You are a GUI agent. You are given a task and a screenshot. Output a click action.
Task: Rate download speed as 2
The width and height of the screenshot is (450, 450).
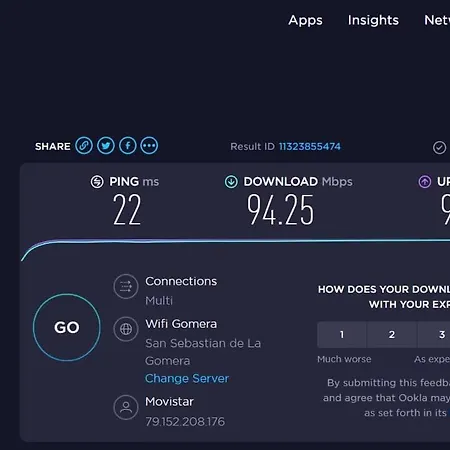point(392,335)
